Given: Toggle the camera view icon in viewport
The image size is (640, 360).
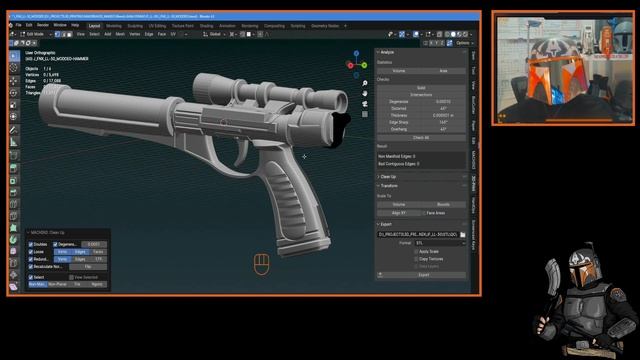Looking at the screenshot, I should point(364,104).
